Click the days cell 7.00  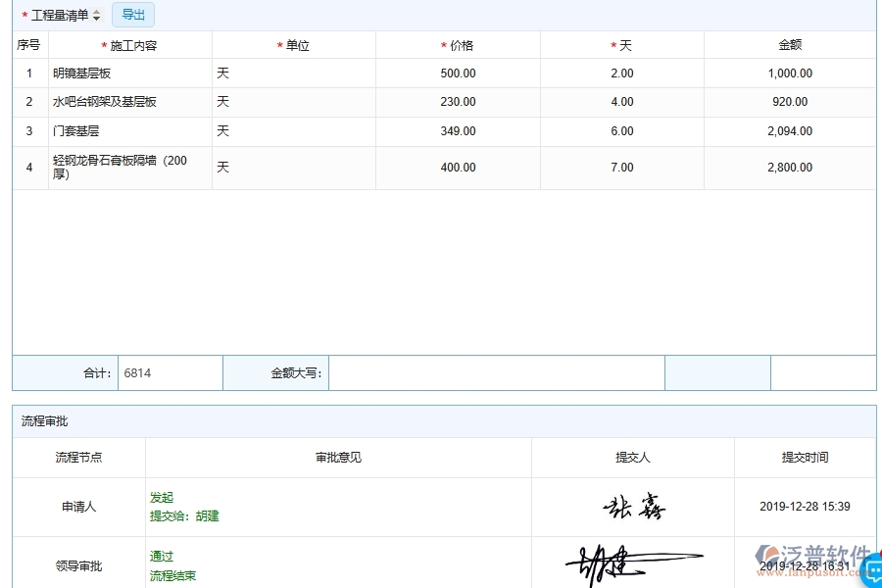pyautogui.click(x=622, y=168)
